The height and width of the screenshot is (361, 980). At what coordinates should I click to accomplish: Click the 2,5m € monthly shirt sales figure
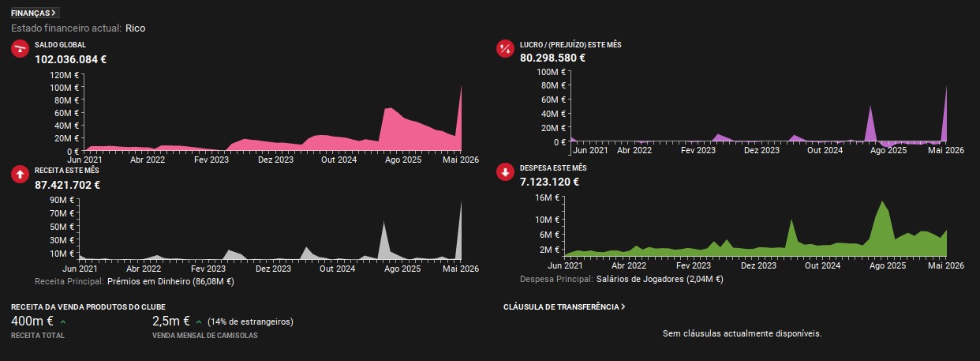(170, 321)
